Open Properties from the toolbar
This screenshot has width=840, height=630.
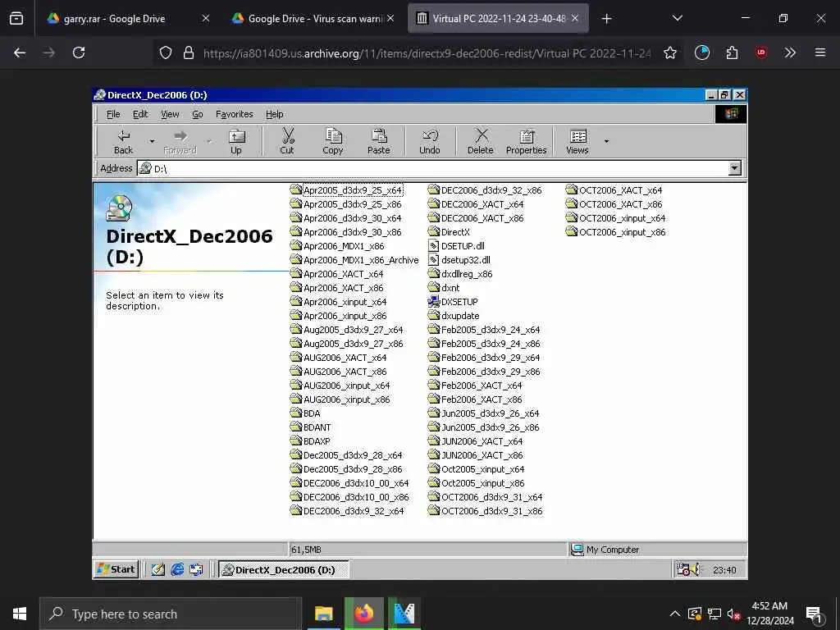click(526, 141)
